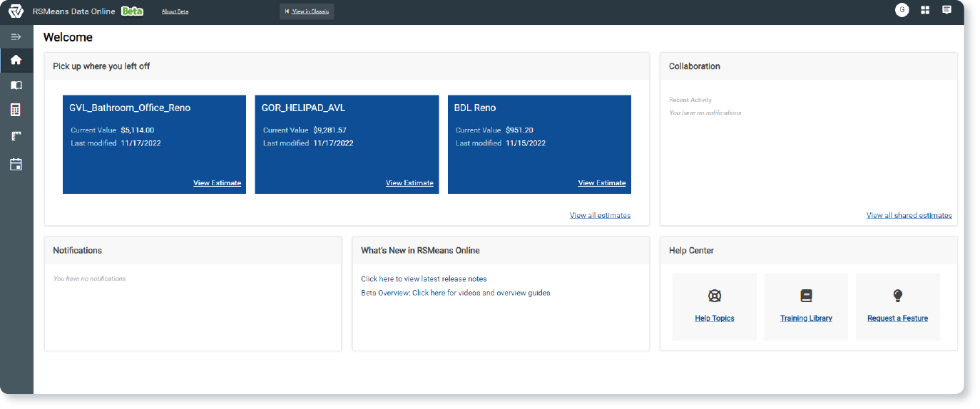The image size is (980, 409).
Task: Click the Help Center panel header
Action: 691,251
